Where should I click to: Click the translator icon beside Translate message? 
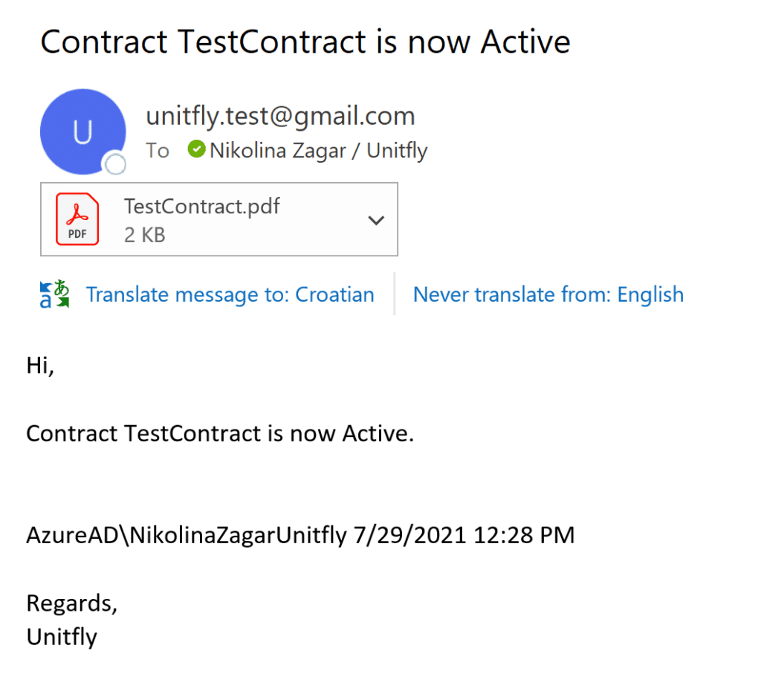54,294
